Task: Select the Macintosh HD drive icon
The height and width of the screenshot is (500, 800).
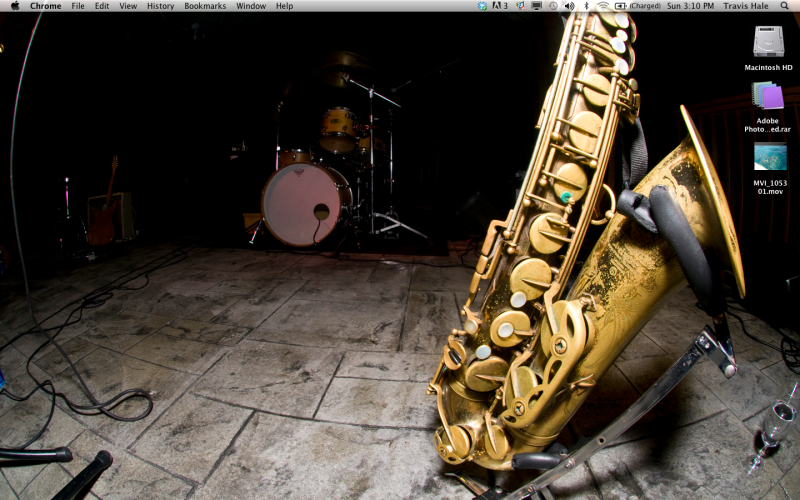Action: pos(768,41)
